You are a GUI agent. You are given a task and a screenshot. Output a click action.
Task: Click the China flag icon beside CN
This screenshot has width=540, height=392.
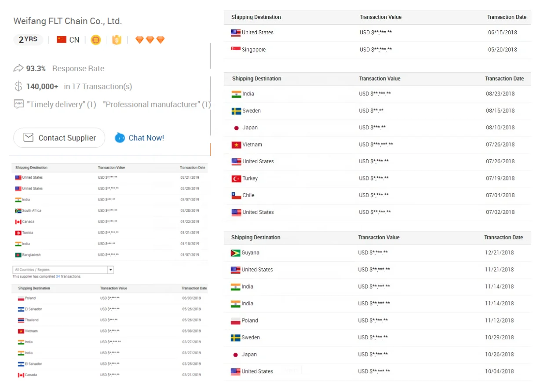pyautogui.click(x=62, y=40)
